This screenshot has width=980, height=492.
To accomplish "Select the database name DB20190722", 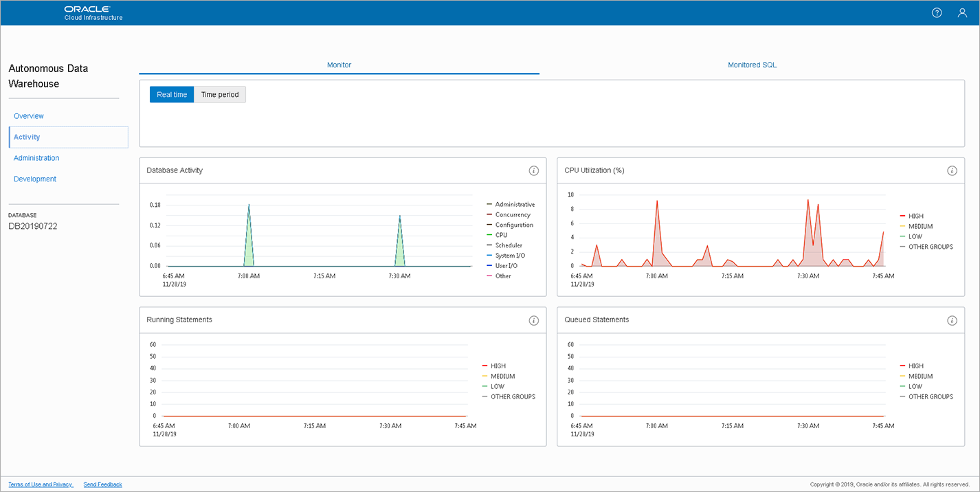I will 33,226.
